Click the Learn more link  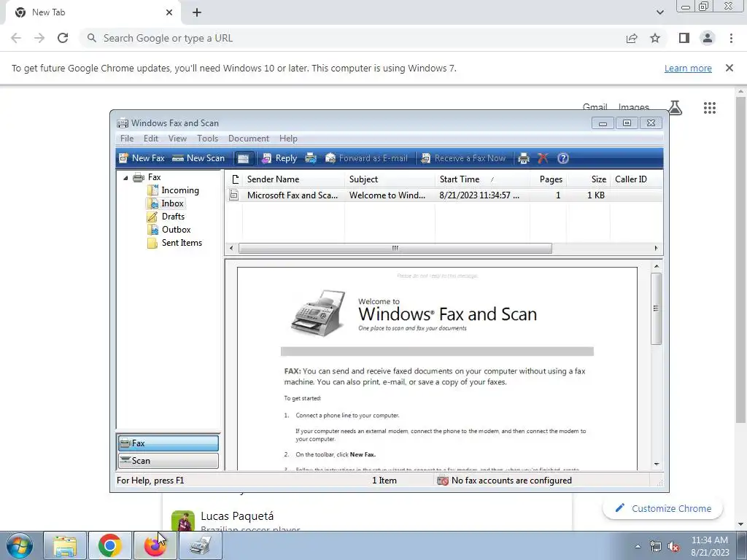pos(688,68)
